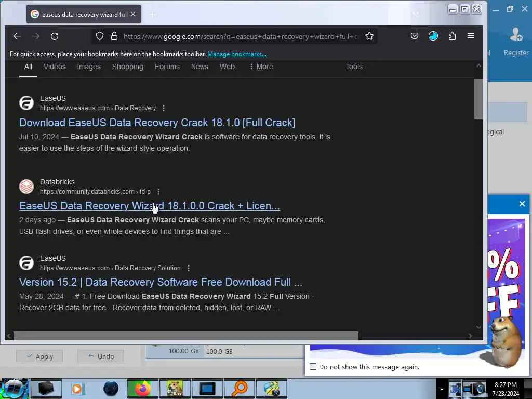Show hidden system tray icons arrow

point(442,389)
